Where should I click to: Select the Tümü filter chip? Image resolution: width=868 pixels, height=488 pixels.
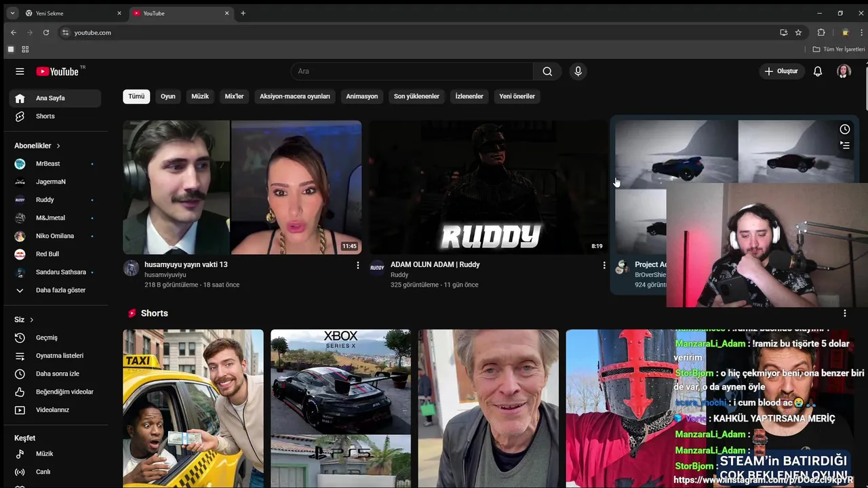136,96
